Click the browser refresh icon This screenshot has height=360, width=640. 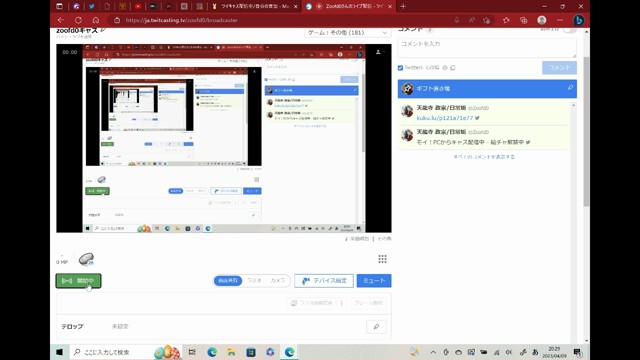pyautogui.click(x=78, y=20)
